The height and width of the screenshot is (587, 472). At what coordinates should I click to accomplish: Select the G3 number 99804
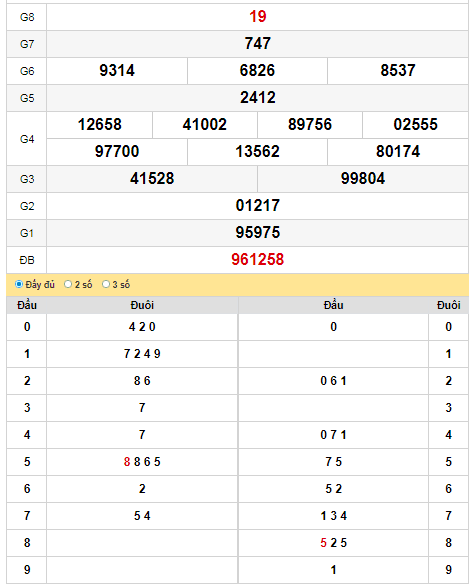pos(363,178)
